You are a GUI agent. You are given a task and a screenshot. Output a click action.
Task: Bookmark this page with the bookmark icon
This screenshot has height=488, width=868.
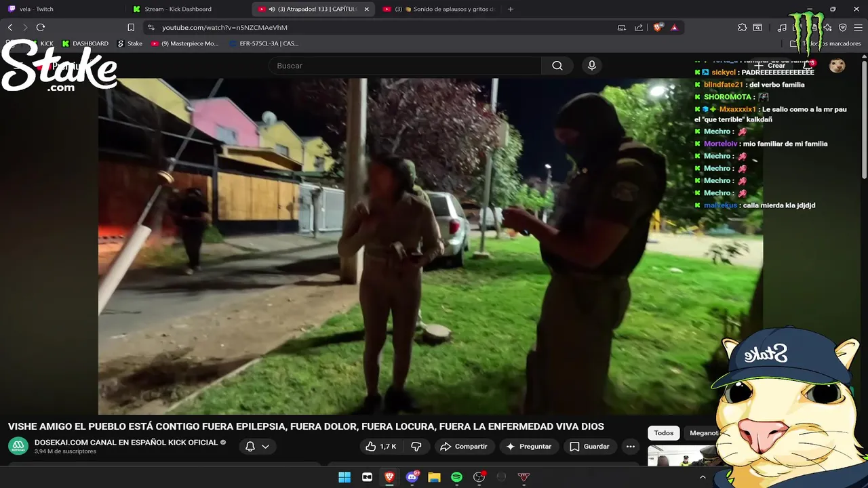(131, 27)
